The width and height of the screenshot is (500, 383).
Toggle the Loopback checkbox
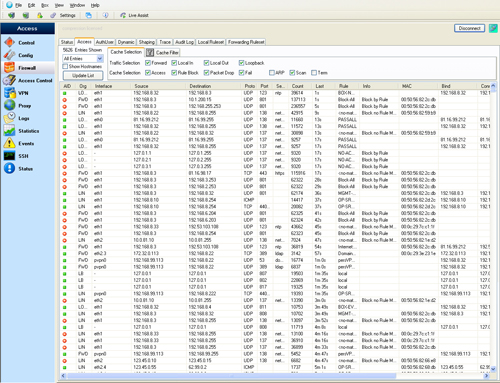coord(241,63)
